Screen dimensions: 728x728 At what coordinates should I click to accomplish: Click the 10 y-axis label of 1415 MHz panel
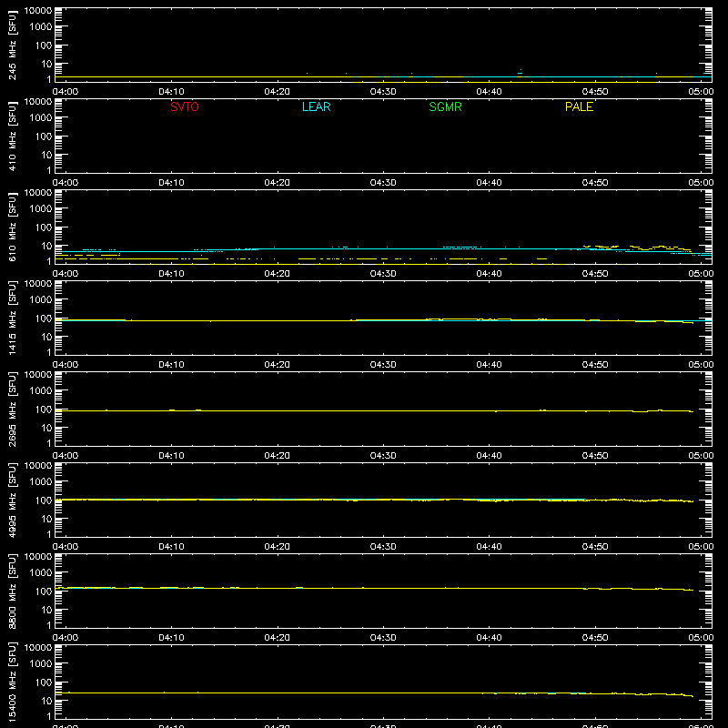46,337
